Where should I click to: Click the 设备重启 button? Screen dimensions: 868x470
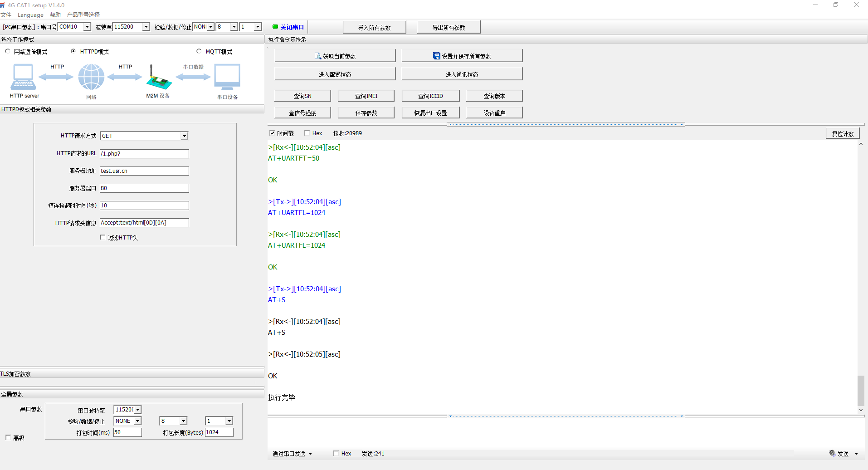pos(494,113)
